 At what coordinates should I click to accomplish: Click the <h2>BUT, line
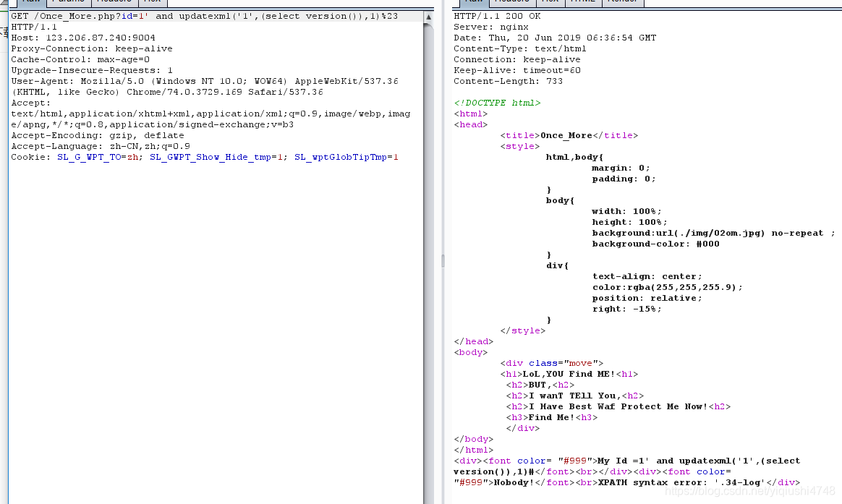pos(540,385)
